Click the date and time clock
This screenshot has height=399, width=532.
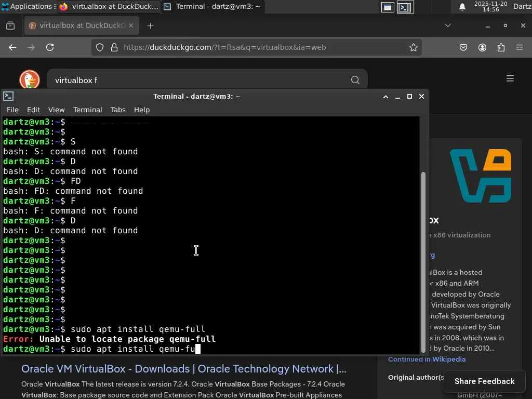[x=490, y=6]
